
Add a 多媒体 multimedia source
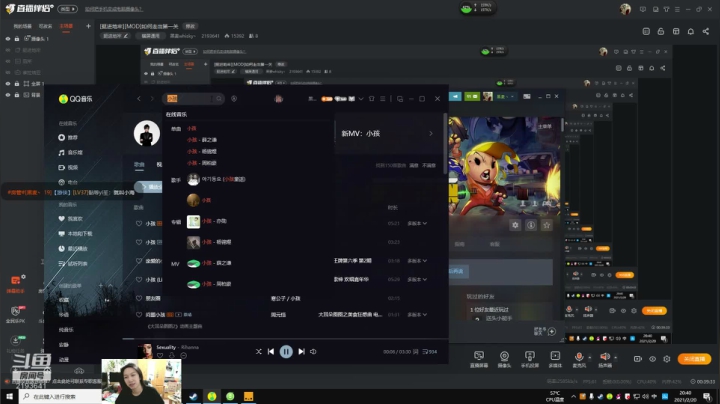pyautogui.click(x=555, y=359)
